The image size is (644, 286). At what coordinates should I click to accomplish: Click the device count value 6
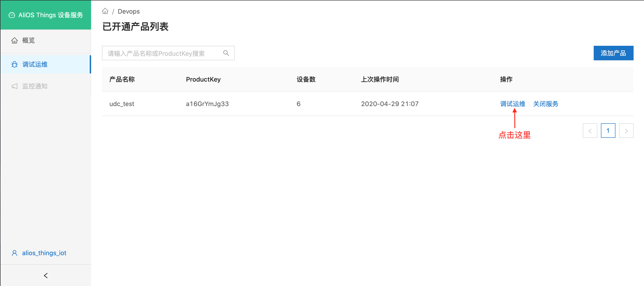(x=298, y=104)
